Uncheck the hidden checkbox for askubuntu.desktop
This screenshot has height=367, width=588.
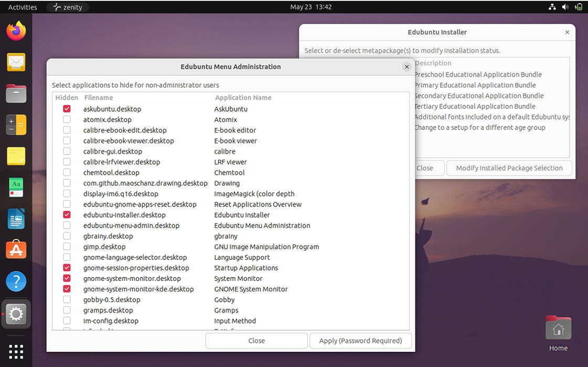click(67, 109)
